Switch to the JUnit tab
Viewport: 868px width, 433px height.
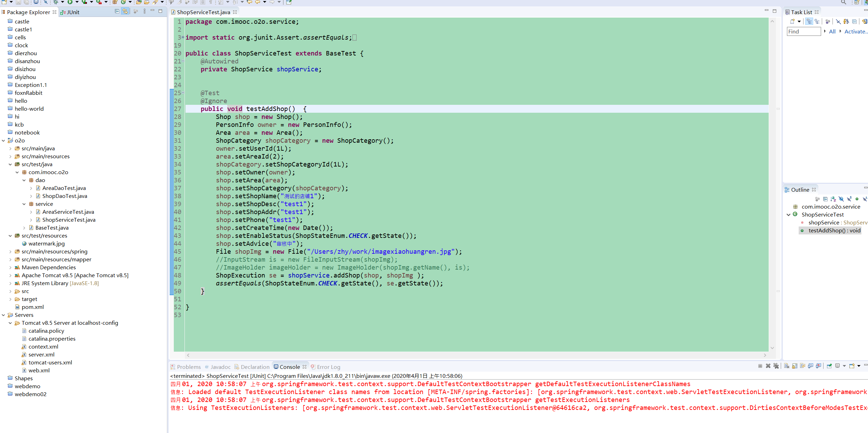click(70, 12)
